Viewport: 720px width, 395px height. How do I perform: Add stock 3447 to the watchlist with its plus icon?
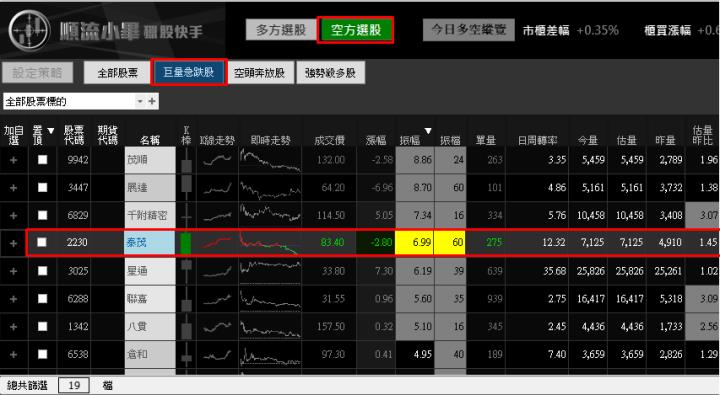pyautogui.click(x=13, y=187)
